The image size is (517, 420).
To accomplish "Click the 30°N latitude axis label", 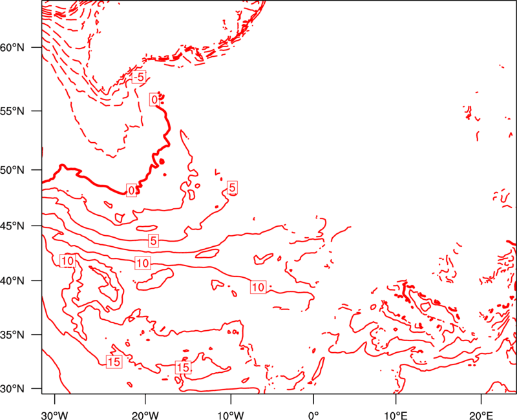I will coord(12,389).
